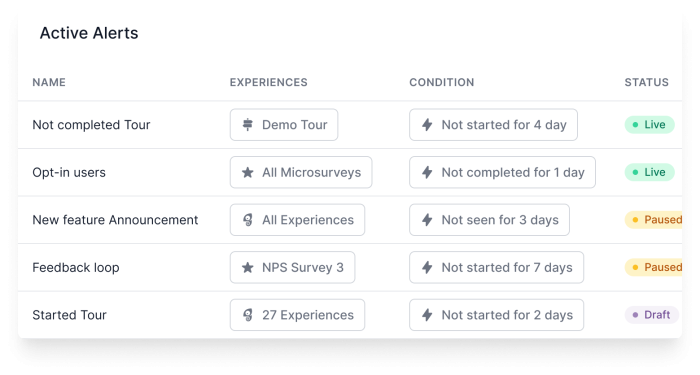Click Live status badge for Opt-in users
This screenshot has width=700, height=375.
(x=650, y=172)
